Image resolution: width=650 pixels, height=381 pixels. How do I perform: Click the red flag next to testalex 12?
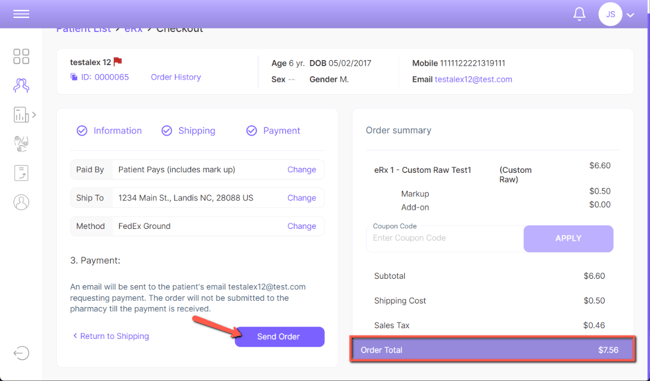click(118, 62)
